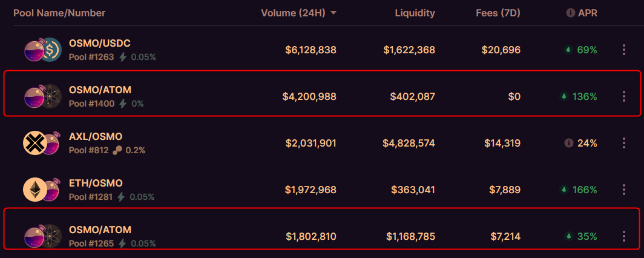Viewport: 644px width, 258px height.
Task: Click the Pool Name/Number column header
Action: (x=59, y=13)
